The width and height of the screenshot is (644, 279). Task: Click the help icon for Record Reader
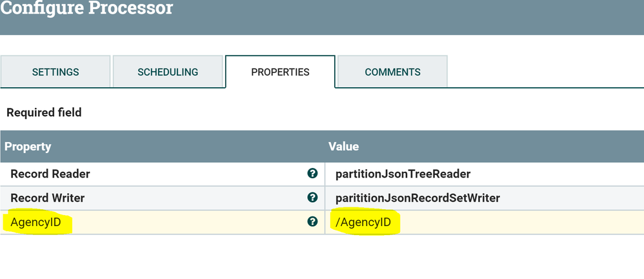click(x=312, y=173)
